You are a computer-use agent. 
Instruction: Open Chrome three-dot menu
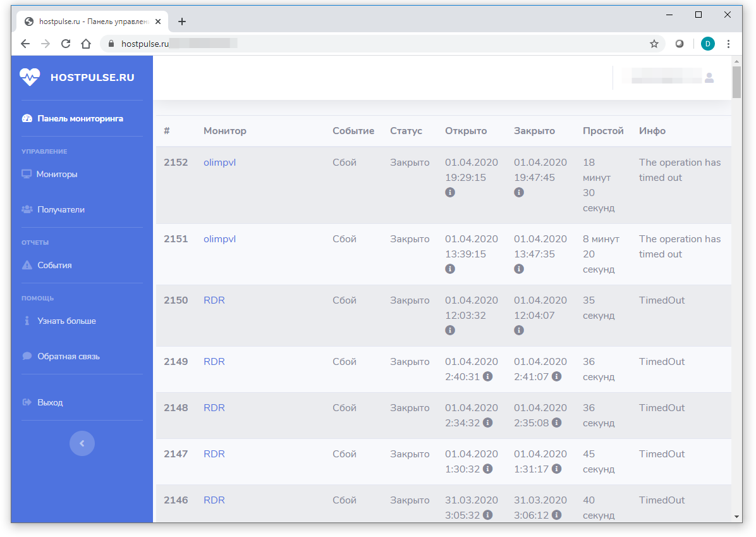[x=728, y=44]
